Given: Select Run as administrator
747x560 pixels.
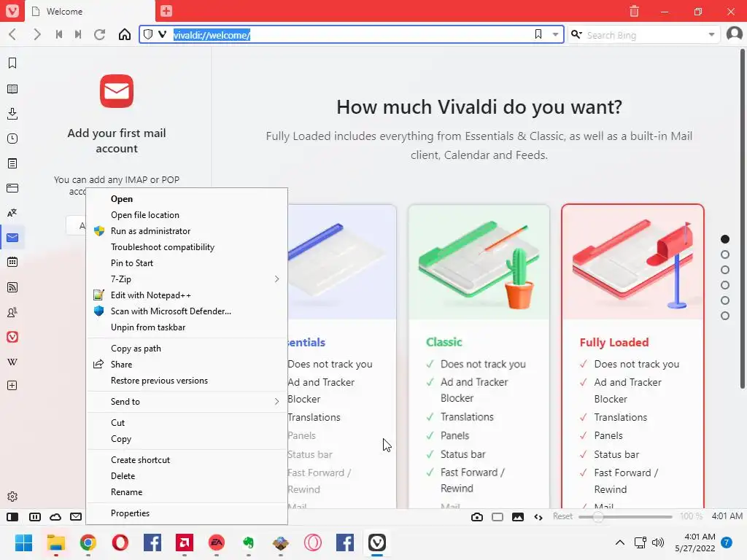Looking at the screenshot, I should [x=187, y=231].
